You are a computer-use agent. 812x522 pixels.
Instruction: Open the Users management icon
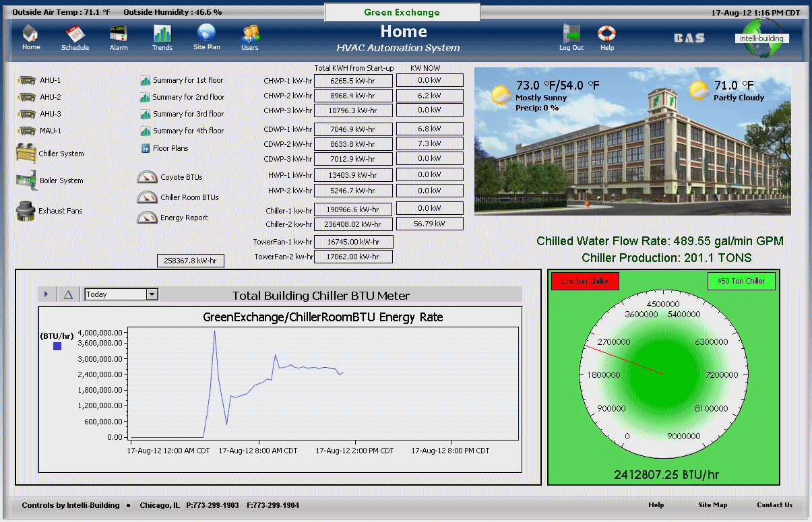[249, 32]
